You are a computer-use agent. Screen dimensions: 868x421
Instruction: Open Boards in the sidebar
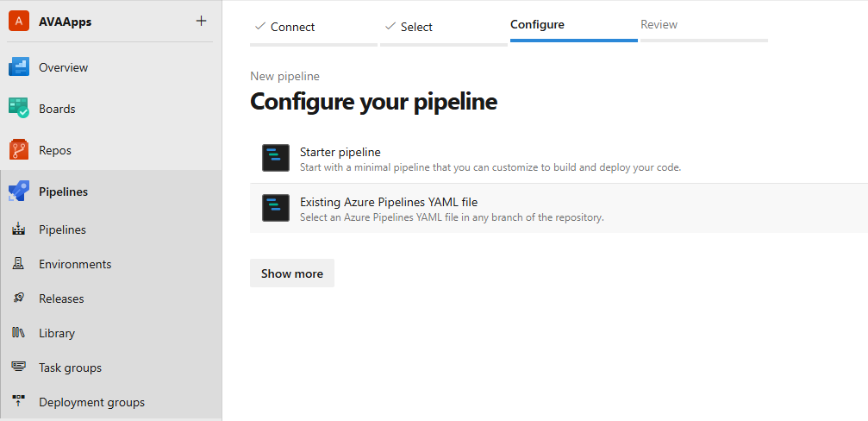57,109
